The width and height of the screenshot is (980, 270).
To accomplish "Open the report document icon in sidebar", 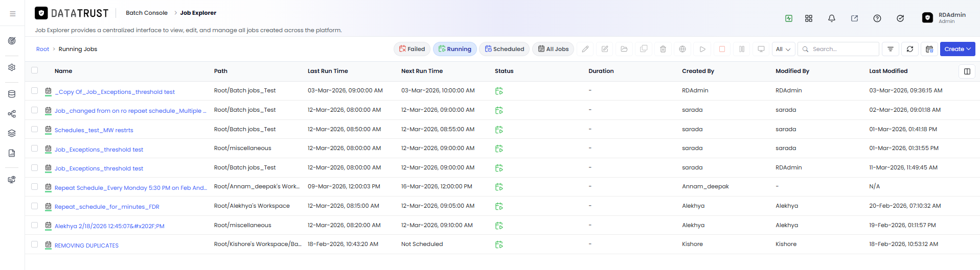I will coord(12,153).
